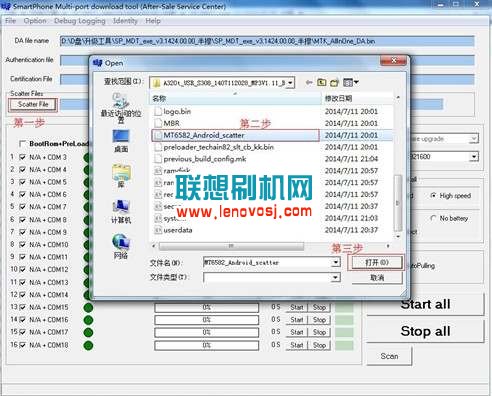Select the Computer (计算机) sidebar icon
Image resolution: width=492 pixels, height=396 pixels.
click(x=121, y=207)
